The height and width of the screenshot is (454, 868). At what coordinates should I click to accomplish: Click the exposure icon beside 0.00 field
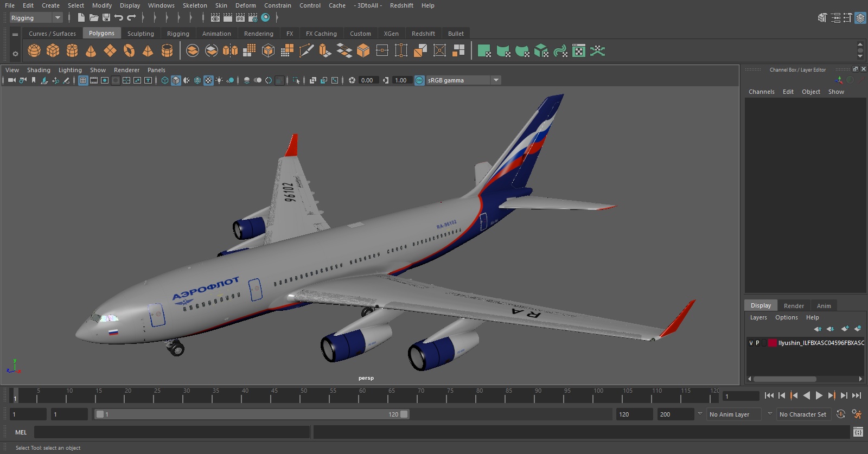(352, 80)
